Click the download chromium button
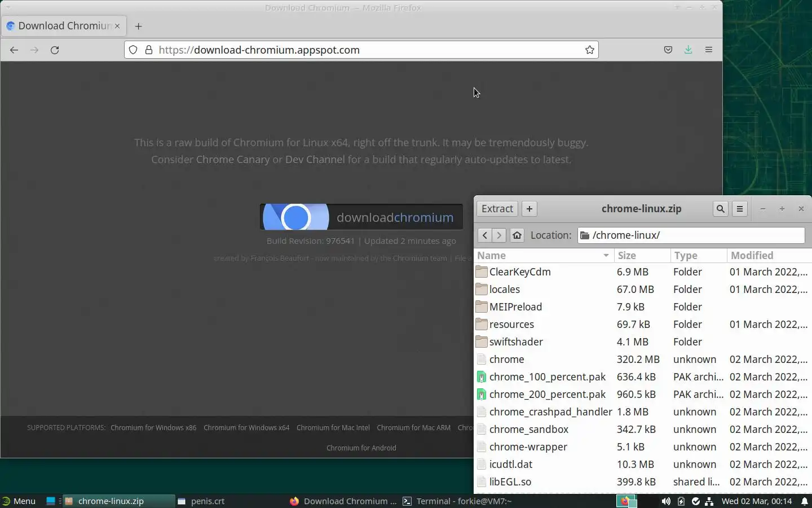Image resolution: width=812 pixels, height=508 pixels. 361,217
